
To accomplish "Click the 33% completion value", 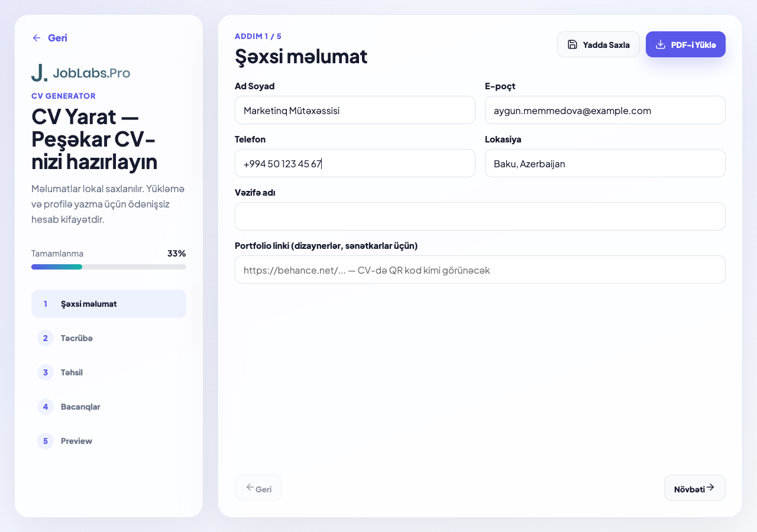I will pos(177,253).
